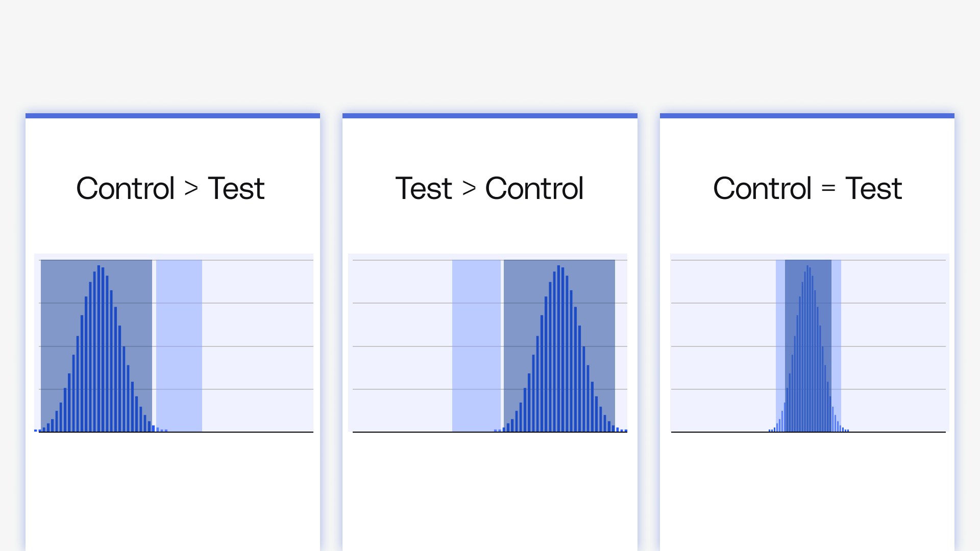
Task: Click the "Control = Test" heading
Action: (x=807, y=188)
